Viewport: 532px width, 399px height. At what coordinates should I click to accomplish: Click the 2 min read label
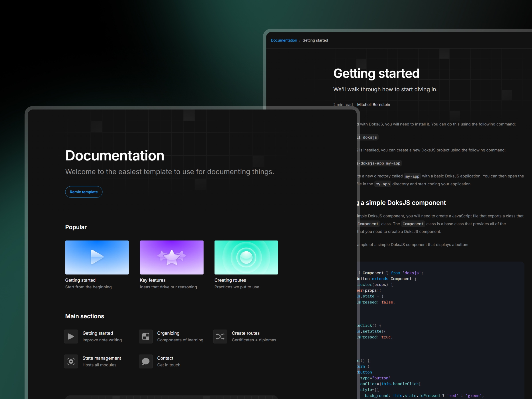(x=343, y=104)
